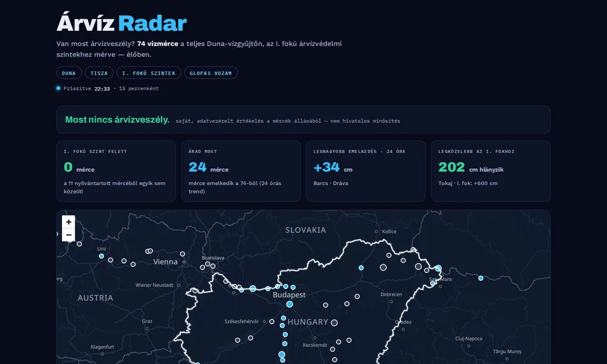
Task: Click the Bratislava city label
Action: (x=213, y=258)
